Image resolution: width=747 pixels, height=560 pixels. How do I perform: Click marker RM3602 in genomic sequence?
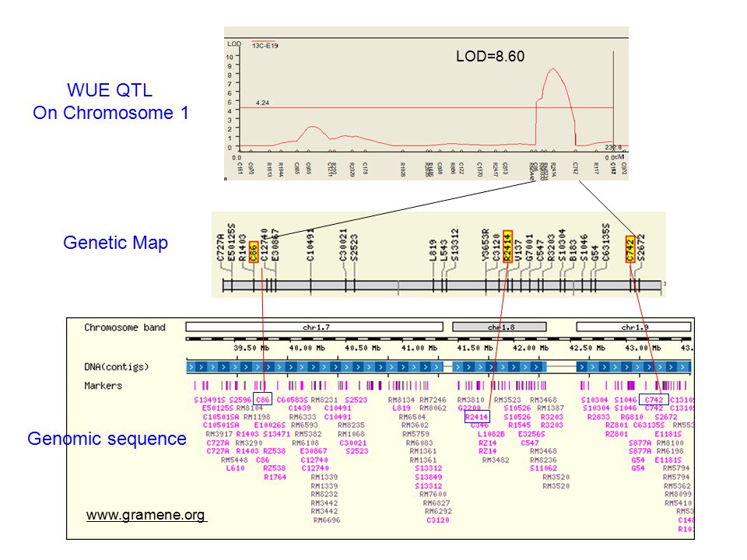(415, 425)
